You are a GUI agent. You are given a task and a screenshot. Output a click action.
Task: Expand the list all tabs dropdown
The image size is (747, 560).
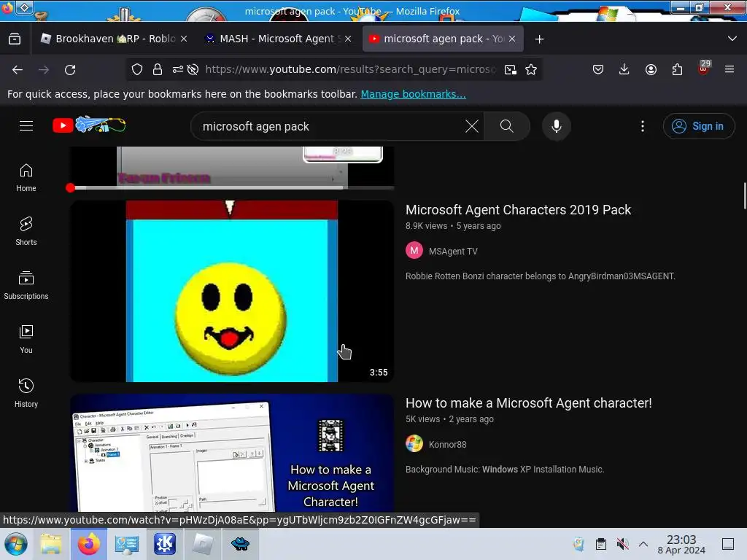732,39
